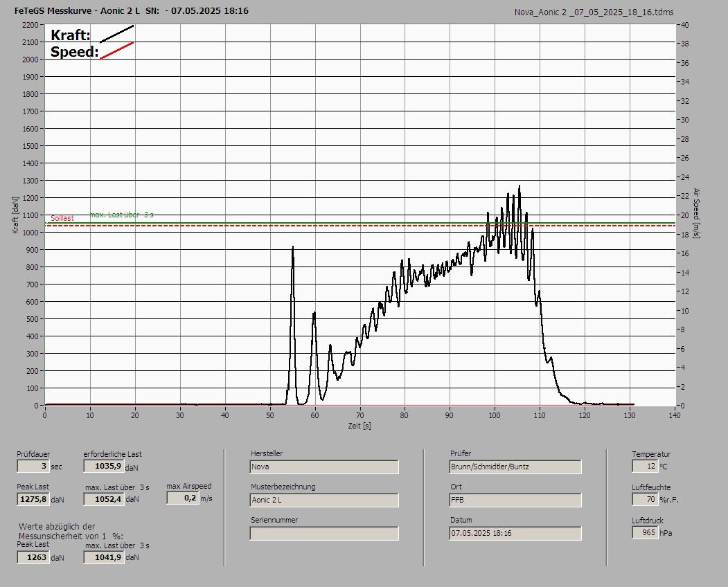
Task: Click the Luftdruck label
Action: pos(647,521)
